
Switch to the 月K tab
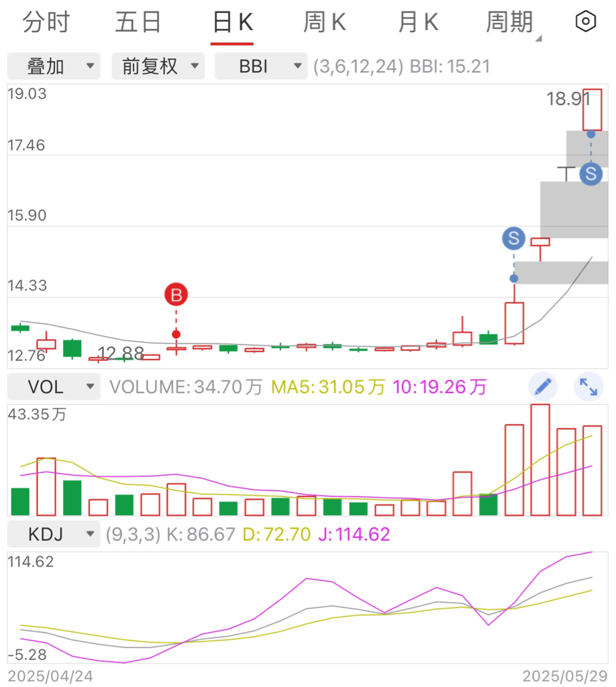point(418,22)
